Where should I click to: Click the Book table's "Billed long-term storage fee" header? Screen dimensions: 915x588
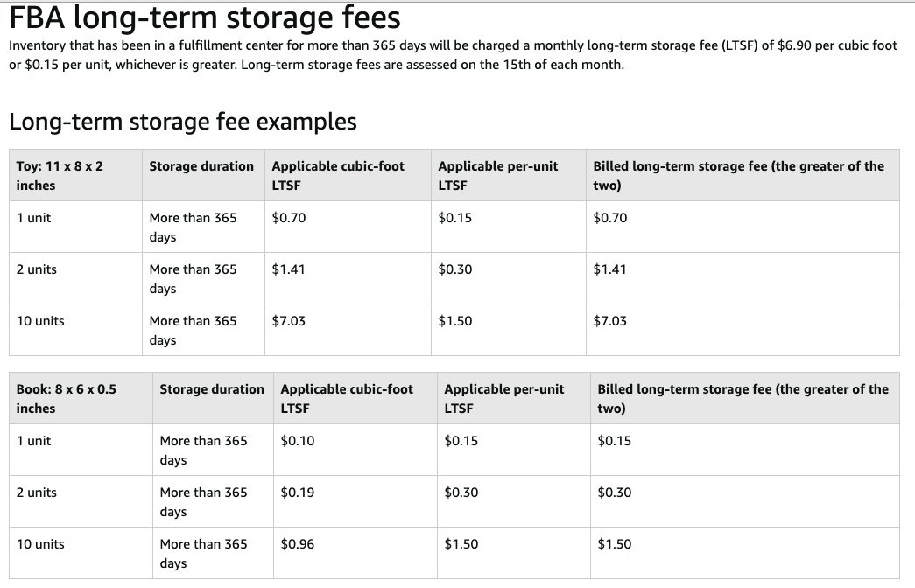(x=743, y=398)
